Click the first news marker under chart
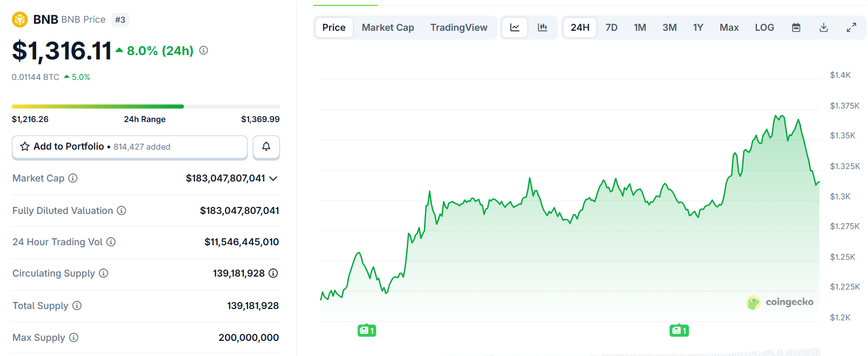The width and height of the screenshot is (868, 356). 367,330
